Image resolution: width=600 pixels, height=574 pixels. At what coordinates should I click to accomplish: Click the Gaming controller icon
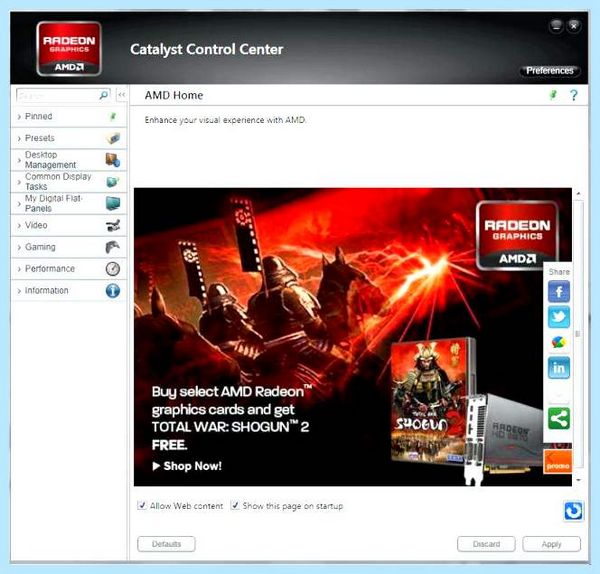click(113, 247)
